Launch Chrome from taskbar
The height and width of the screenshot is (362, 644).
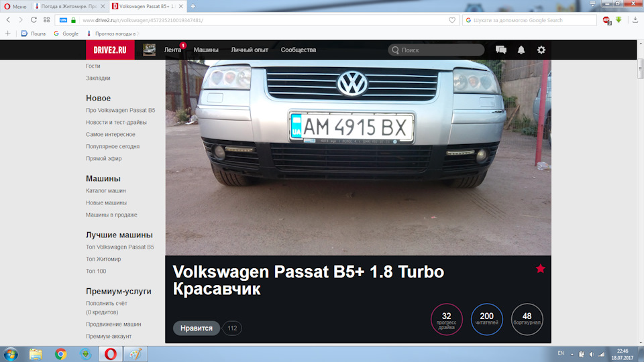tap(61, 354)
